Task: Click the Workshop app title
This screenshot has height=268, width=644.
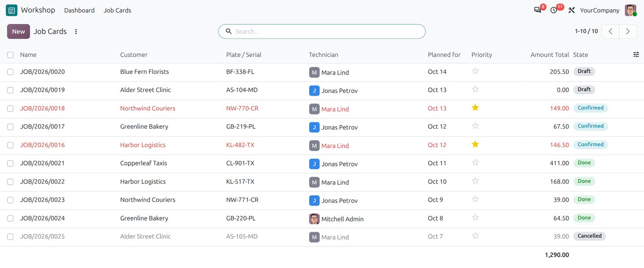Action: (38, 10)
